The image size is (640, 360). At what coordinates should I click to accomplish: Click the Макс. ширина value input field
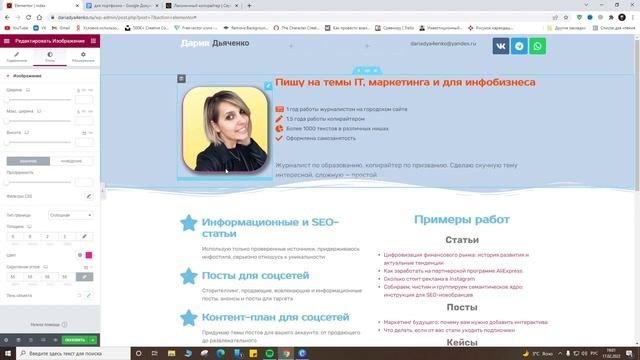84,121
